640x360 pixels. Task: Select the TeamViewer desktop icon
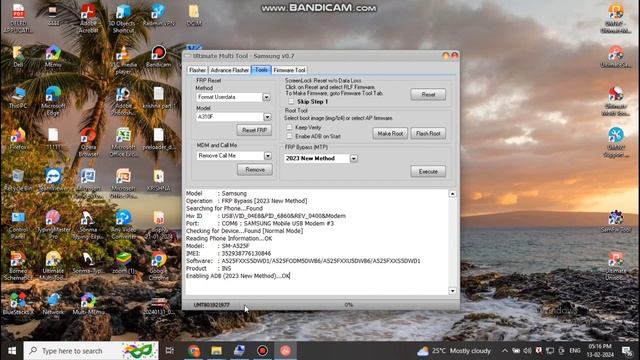[53, 180]
